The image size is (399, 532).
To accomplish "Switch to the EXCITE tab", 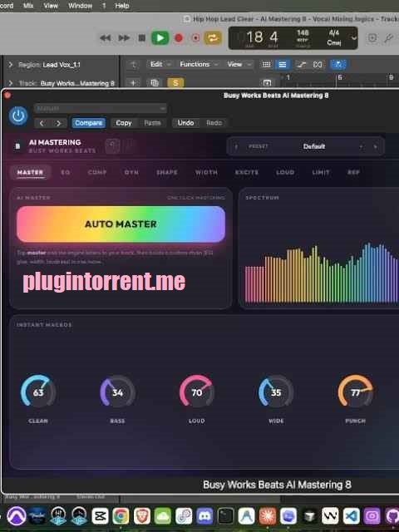I will [x=247, y=172].
